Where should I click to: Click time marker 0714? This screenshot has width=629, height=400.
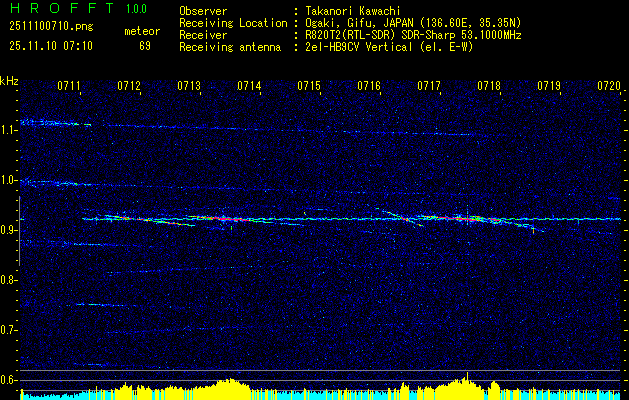249,85
